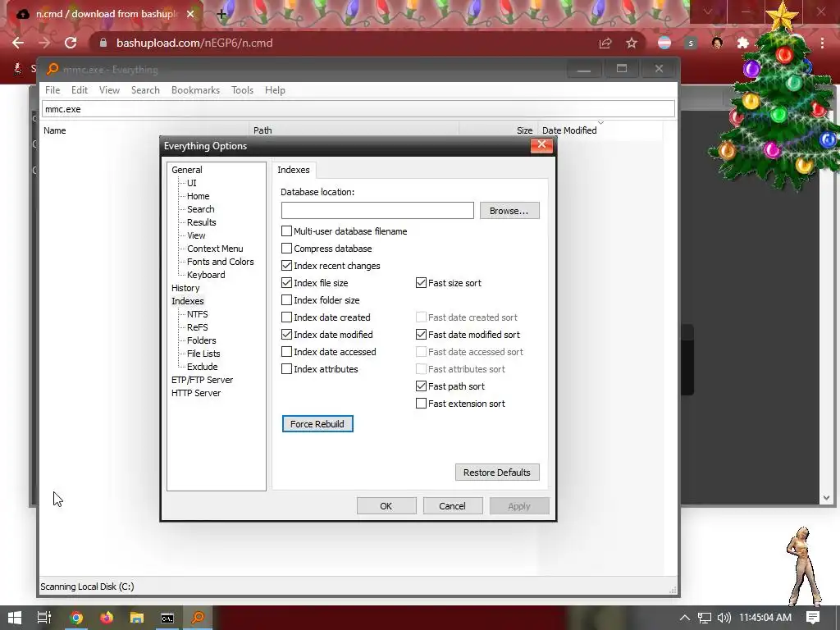Open Firefox from the taskbar
Image resolution: width=840 pixels, height=630 pixels.
point(107,618)
